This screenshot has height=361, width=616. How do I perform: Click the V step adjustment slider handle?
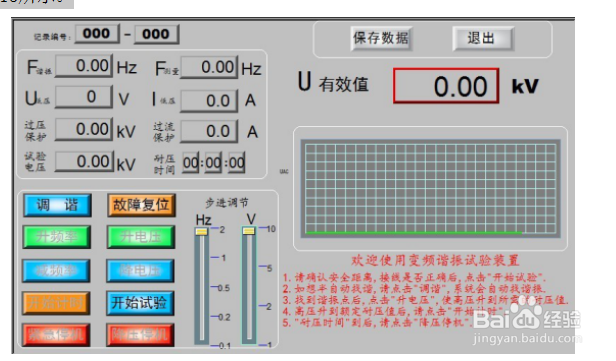249,231
